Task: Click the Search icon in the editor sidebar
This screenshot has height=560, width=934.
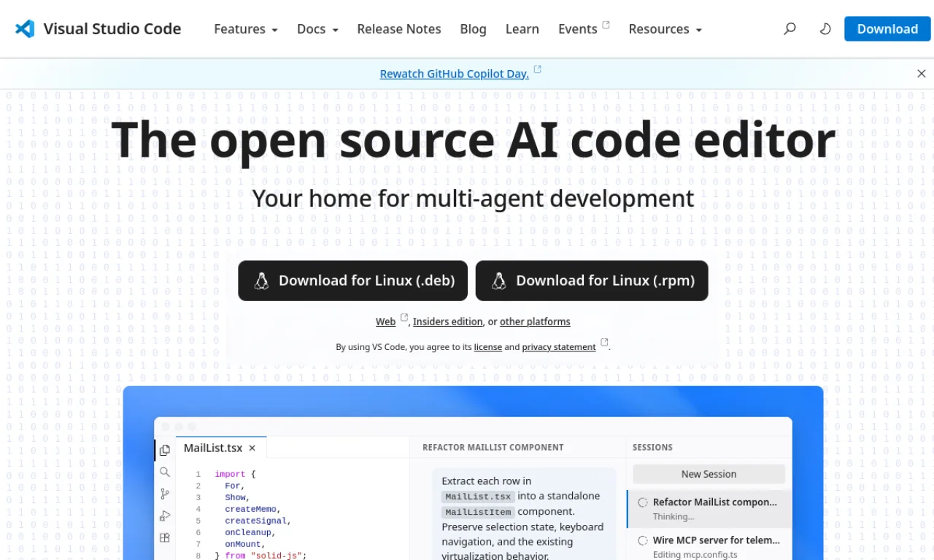Action: [165, 472]
